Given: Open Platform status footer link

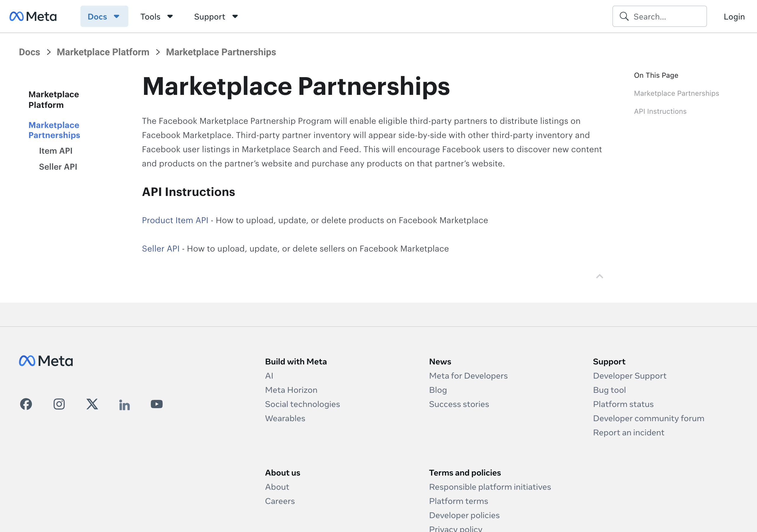Looking at the screenshot, I should (623, 404).
